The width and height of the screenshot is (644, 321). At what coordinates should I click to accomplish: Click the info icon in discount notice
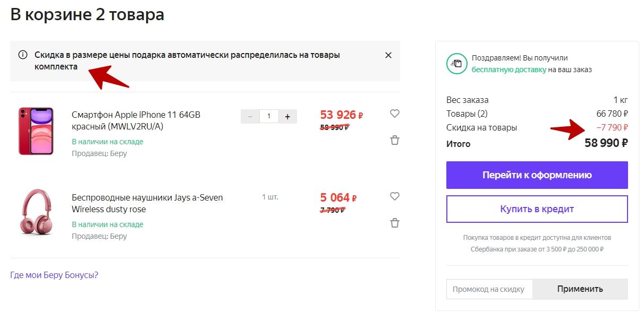(23, 55)
